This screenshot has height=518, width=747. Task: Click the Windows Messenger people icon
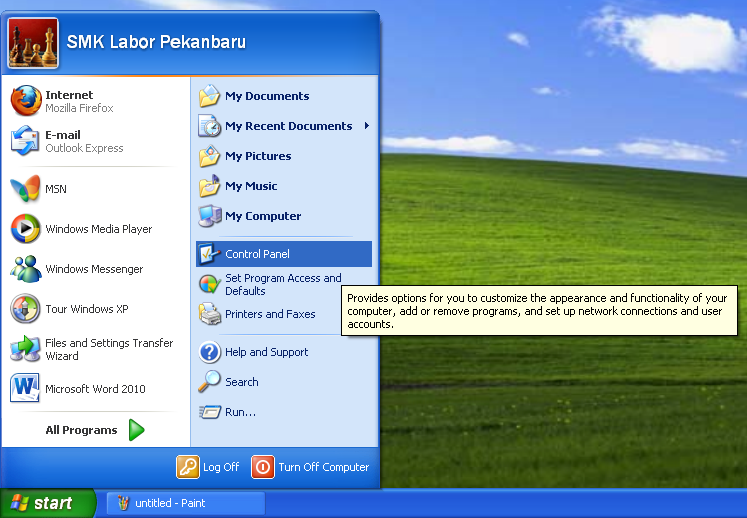pyautogui.click(x=25, y=269)
